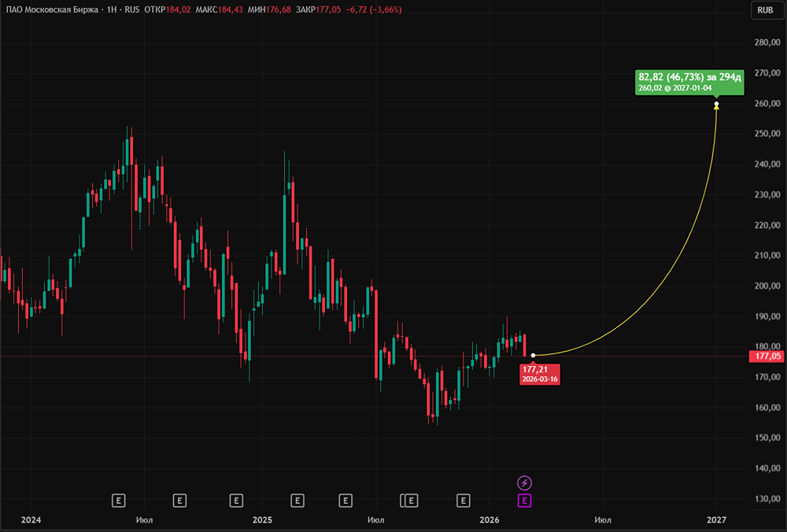Screen dimensions: 787x532
Task: Open the earliest grey E earnings marker
Action: point(119,501)
